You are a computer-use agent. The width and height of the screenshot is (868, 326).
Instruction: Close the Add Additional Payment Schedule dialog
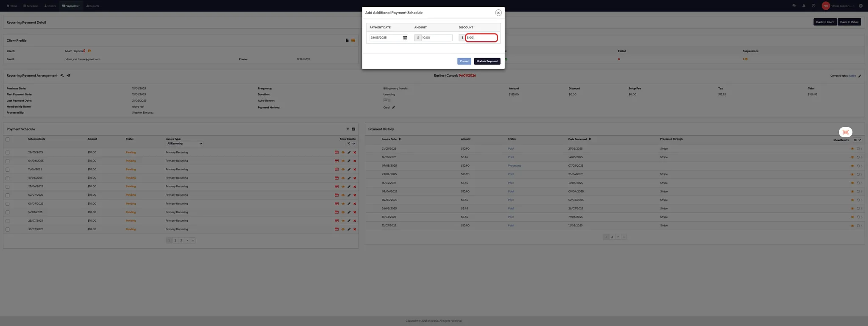coord(498,13)
